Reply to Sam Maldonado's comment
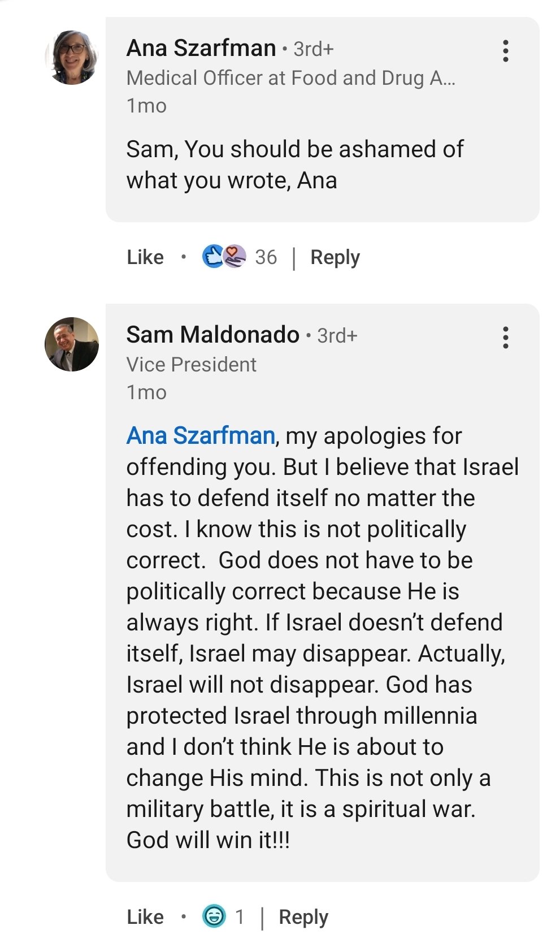This screenshot has width=560, height=951. point(303,917)
